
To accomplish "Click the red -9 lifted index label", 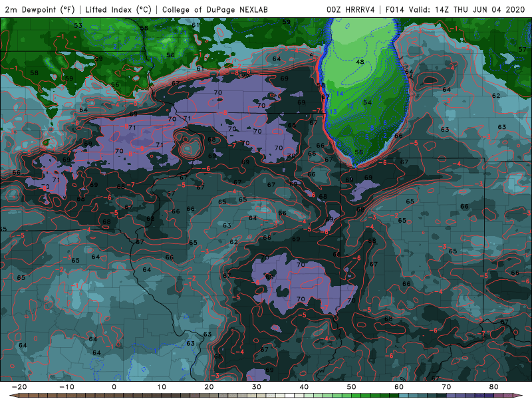I will [x=140, y=148].
